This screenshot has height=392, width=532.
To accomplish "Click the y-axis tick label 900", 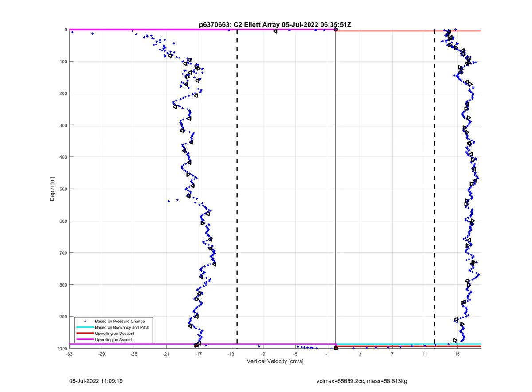I will tap(63, 317).
